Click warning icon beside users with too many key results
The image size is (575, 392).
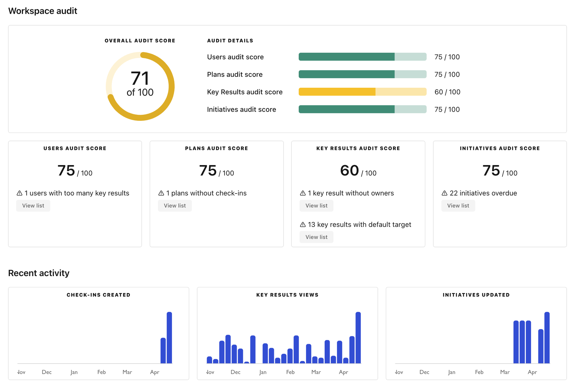coord(20,193)
